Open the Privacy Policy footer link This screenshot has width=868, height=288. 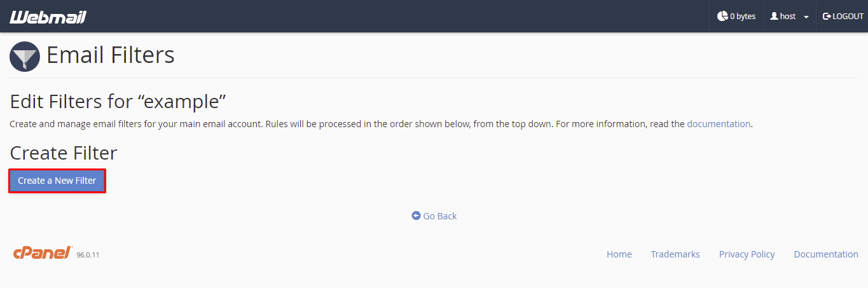point(747,254)
